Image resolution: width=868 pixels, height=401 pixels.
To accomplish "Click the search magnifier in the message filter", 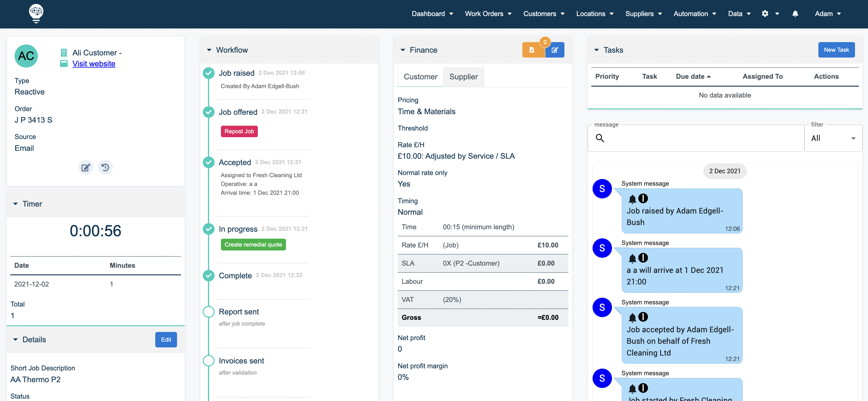I will 601,138.
